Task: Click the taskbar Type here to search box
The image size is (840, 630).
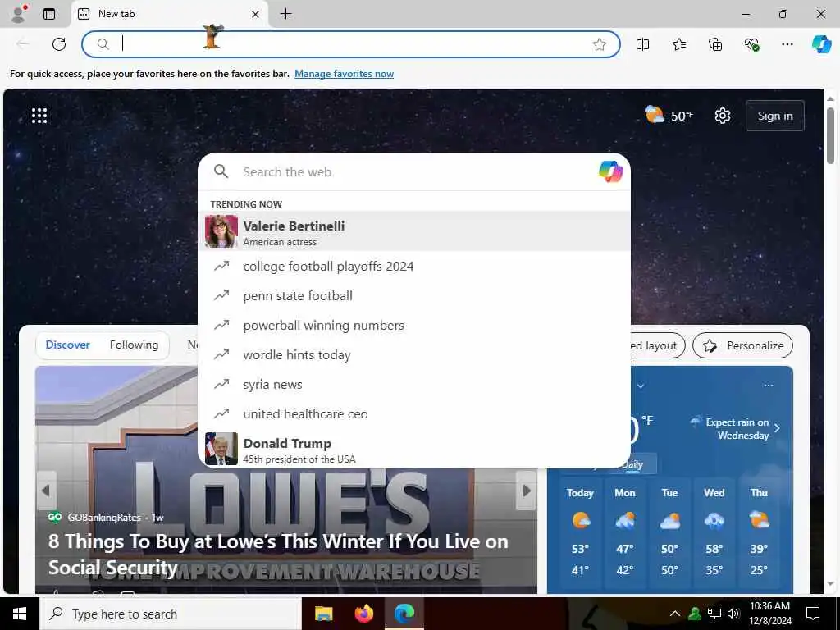Action: pyautogui.click(x=171, y=614)
